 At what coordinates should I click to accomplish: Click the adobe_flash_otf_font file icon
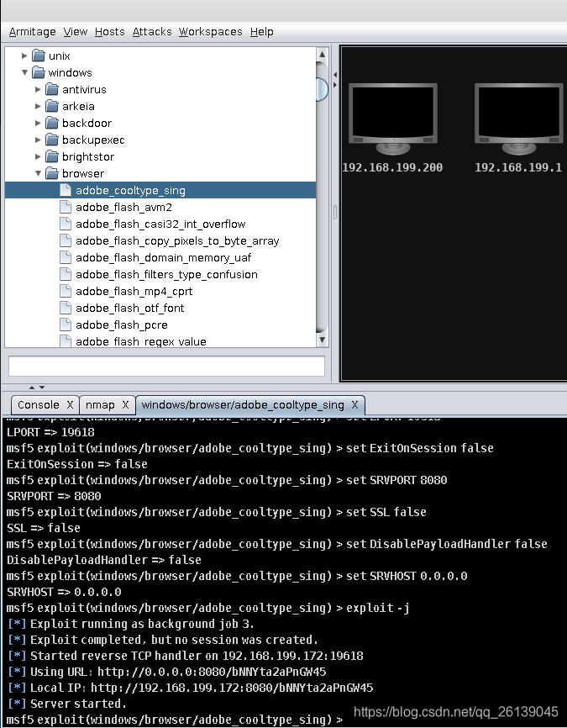[x=66, y=308]
